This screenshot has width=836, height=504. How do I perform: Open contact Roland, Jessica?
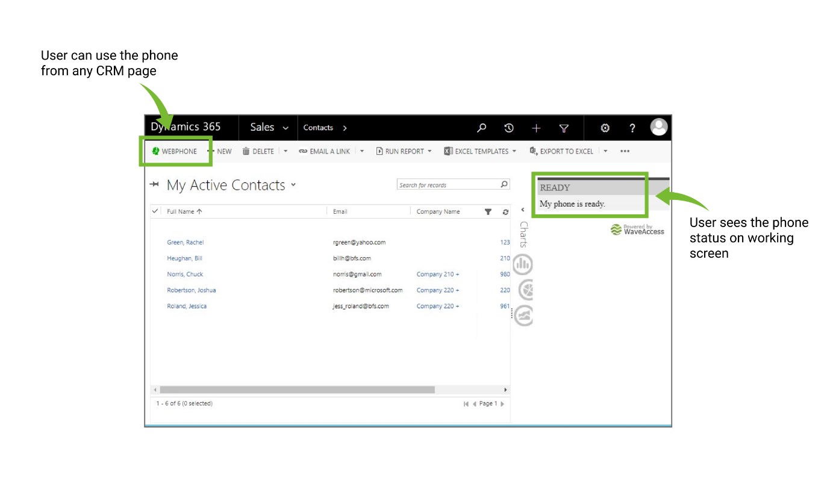click(187, 306)
